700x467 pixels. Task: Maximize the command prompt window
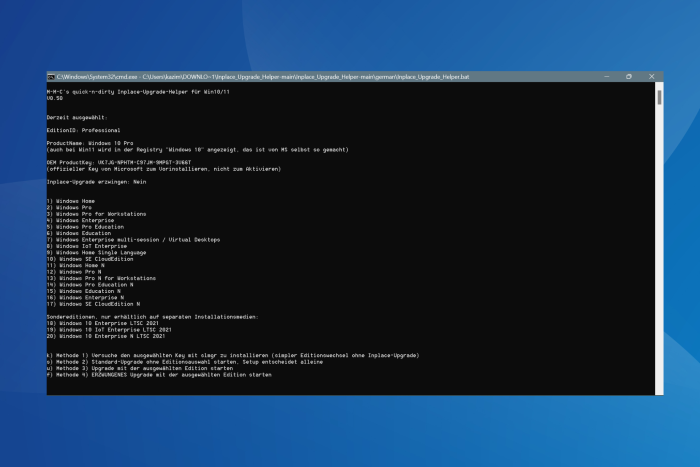629,77
